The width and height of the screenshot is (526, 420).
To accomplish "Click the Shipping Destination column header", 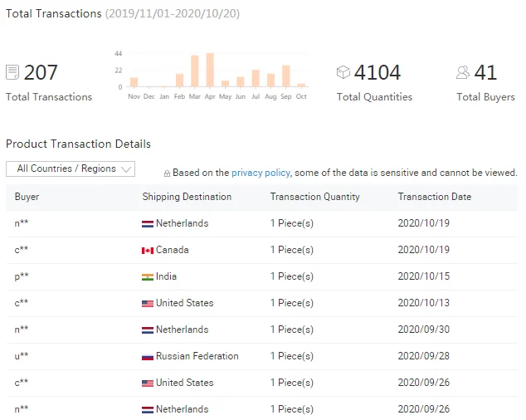I will click(187, 197).
